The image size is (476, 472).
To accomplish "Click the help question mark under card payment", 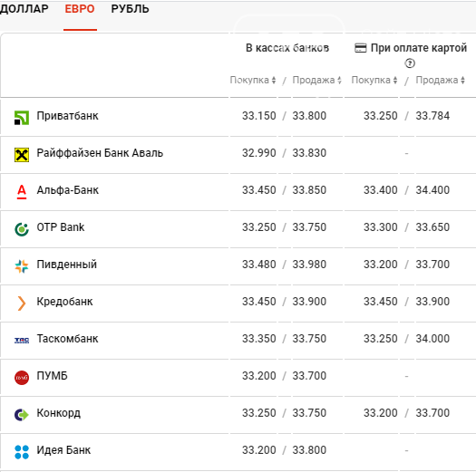I will click(x=410, y=63).
